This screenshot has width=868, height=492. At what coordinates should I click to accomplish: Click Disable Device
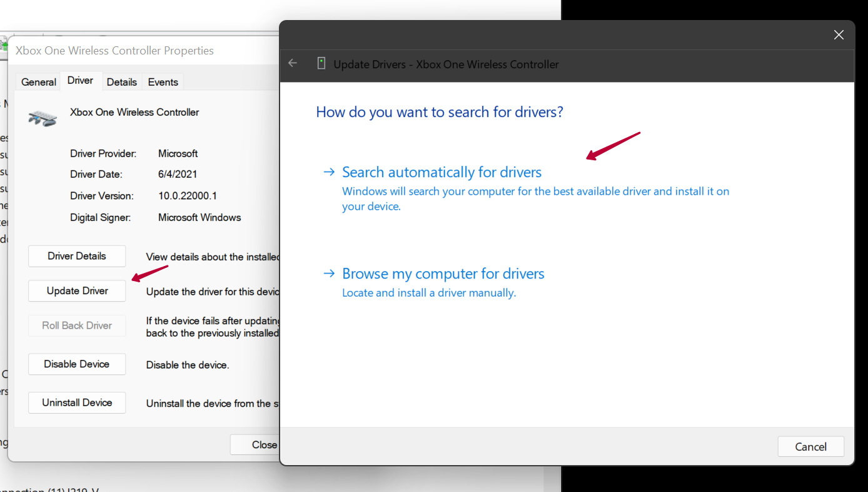77,364
